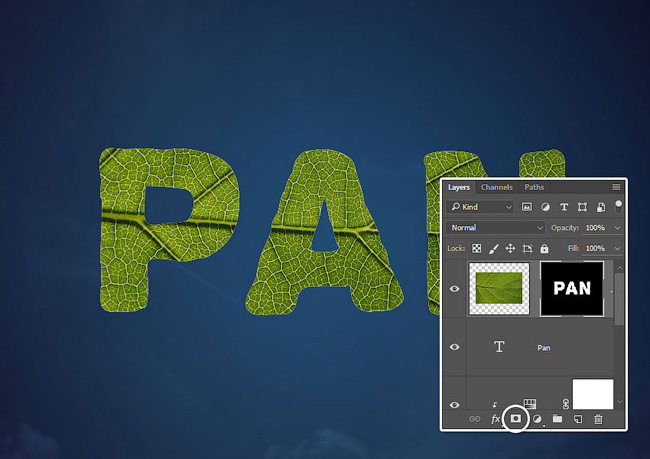Select the leaf image layer thumbnail
The height and width of the screenshot is (459, 650).
tap(499, 289)
